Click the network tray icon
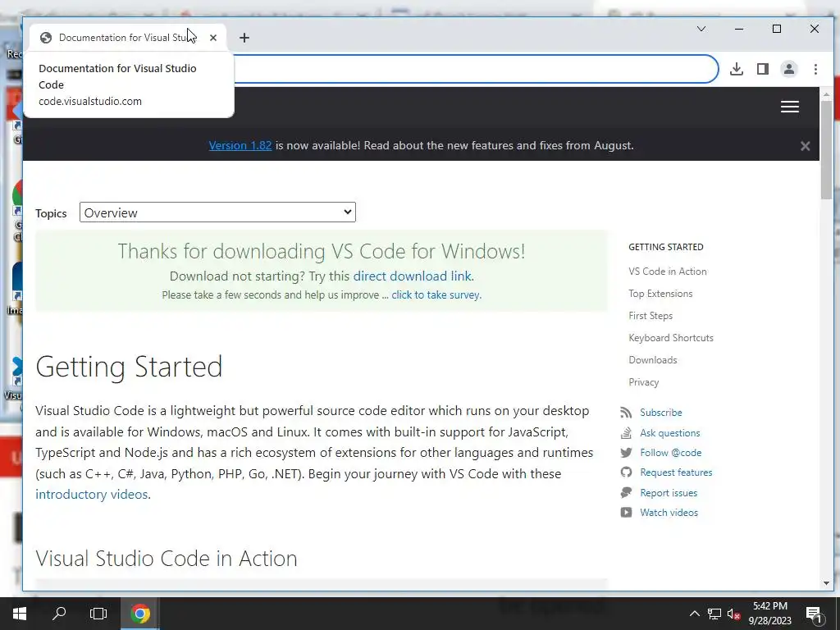 click(714, 614)
